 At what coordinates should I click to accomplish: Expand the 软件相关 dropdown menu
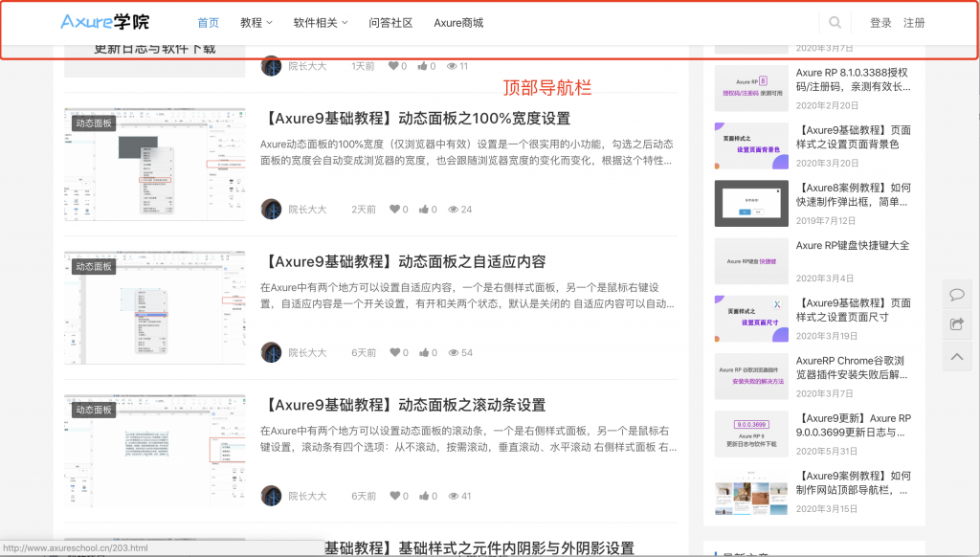(x=320, y=23)
